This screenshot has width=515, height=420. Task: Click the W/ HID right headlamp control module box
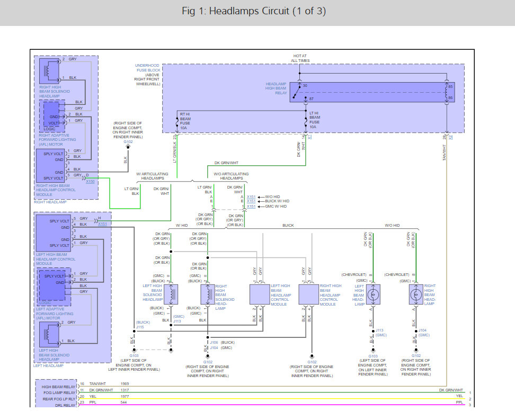[309, 294]
